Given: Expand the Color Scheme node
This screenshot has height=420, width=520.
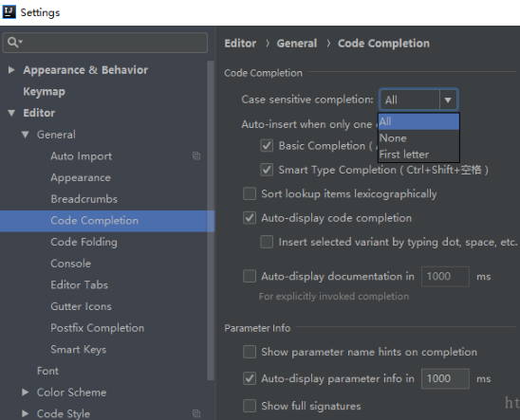Looking at the screenshot, I should [25, 393].
